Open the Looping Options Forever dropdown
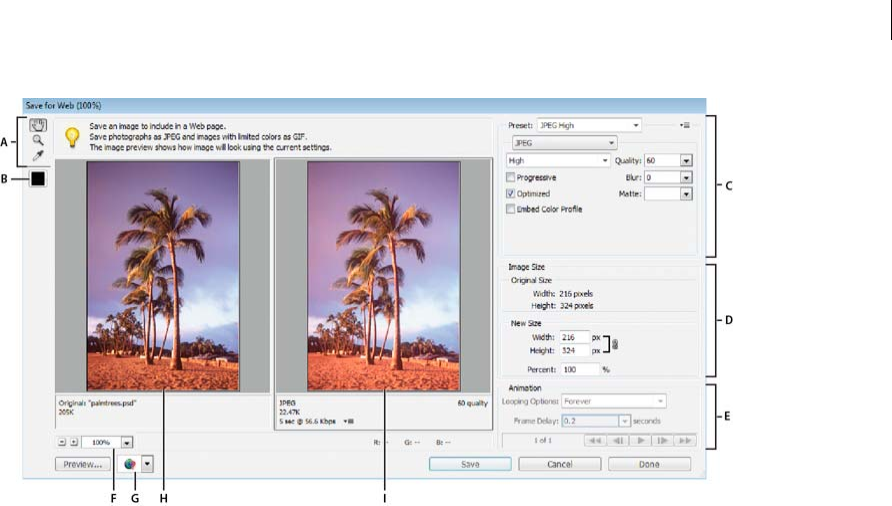Image resolution: width=892 pixels, height=506 pixels. (x=614, y=401)
